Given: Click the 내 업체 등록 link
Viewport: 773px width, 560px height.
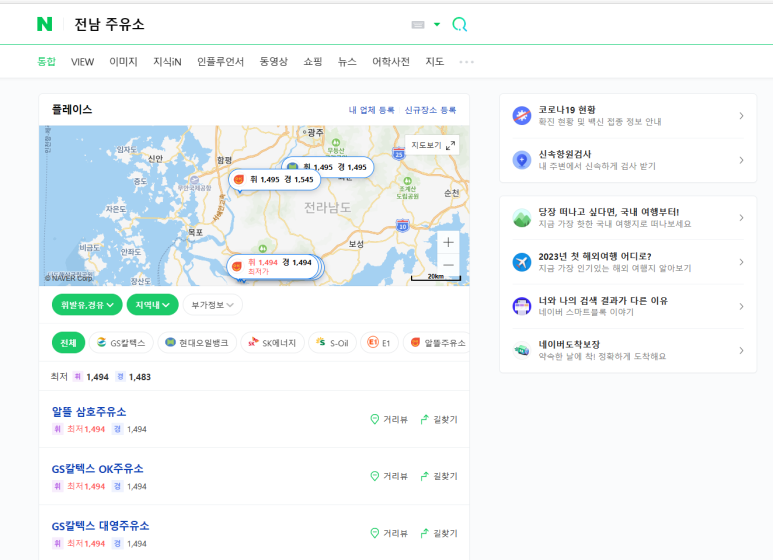Looking at the screenshot, I should point(371,110).
